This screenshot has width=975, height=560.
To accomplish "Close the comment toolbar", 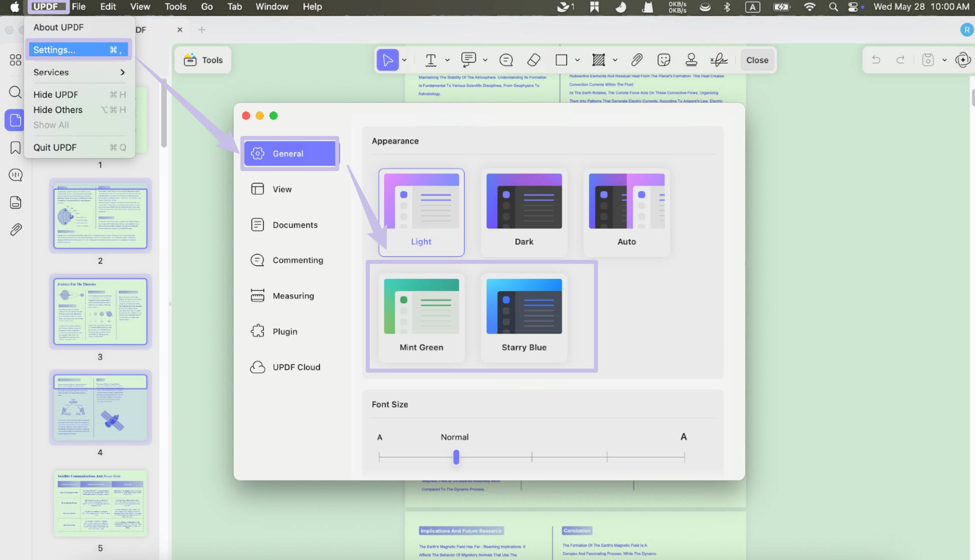I will coord(757,60).
